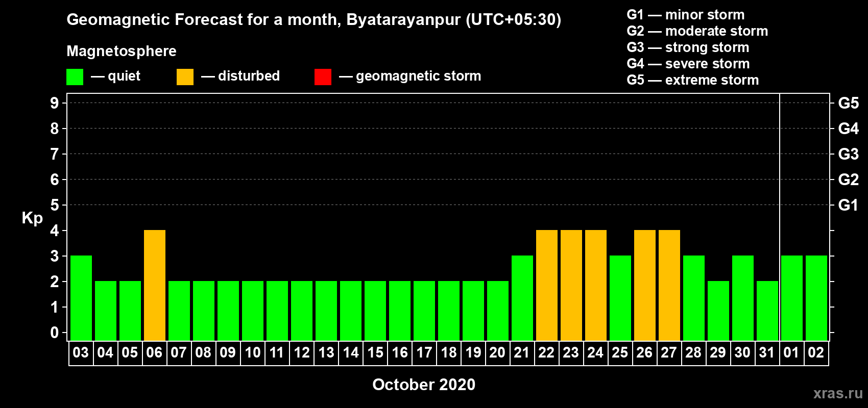Click the green bar for October 15

pos(375,311)
